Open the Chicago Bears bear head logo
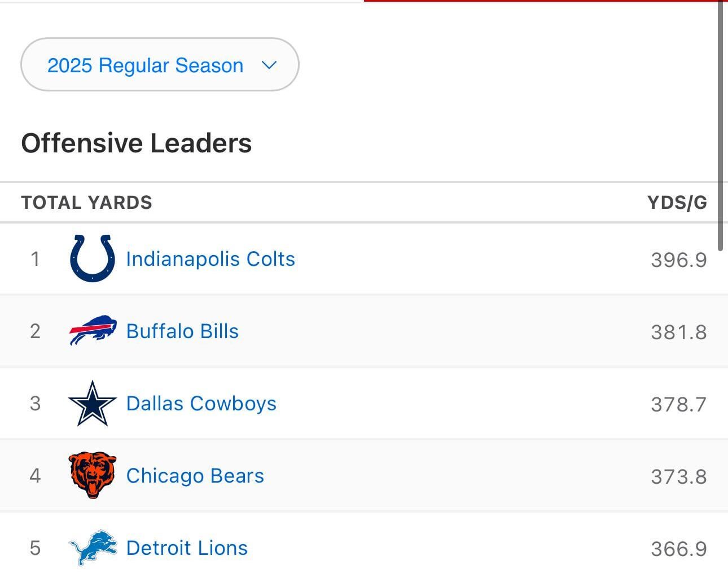This screenshot has width=728, height=578. point(92,475)
